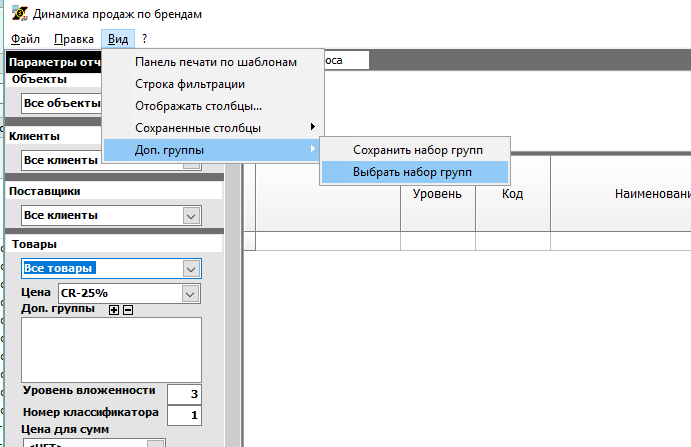Open the Цена CR-25% dropdown
691x447 pixels.
click(190, 294)
